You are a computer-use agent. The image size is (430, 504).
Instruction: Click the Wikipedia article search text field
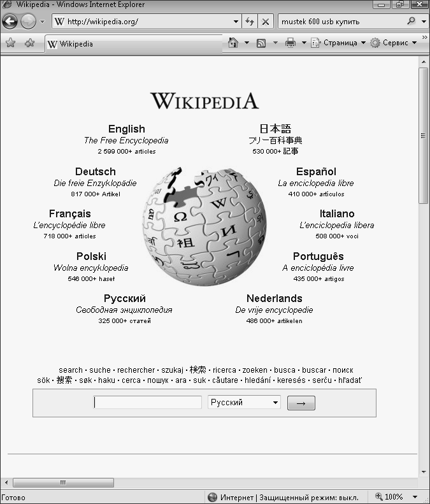[148, 403]
